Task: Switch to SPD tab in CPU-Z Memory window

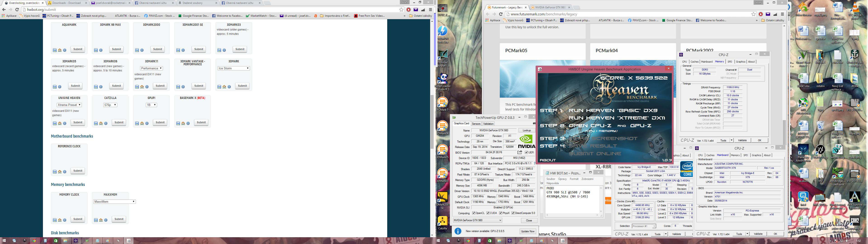Action: point(730,62)
